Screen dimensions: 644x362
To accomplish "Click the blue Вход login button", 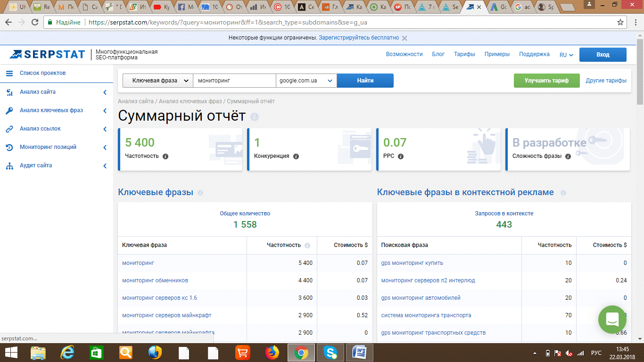I will pos(603,55).
